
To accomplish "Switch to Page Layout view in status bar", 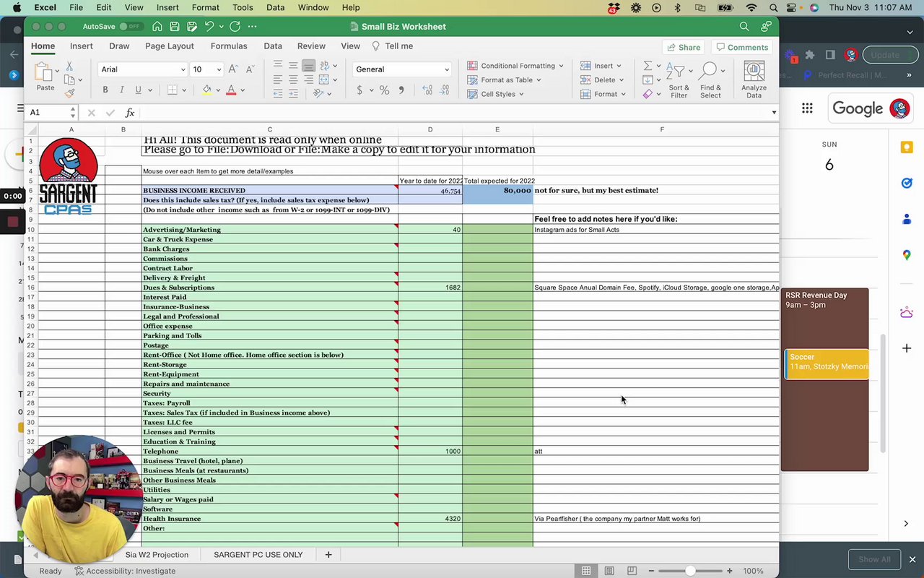I will [x=609, y=571].
